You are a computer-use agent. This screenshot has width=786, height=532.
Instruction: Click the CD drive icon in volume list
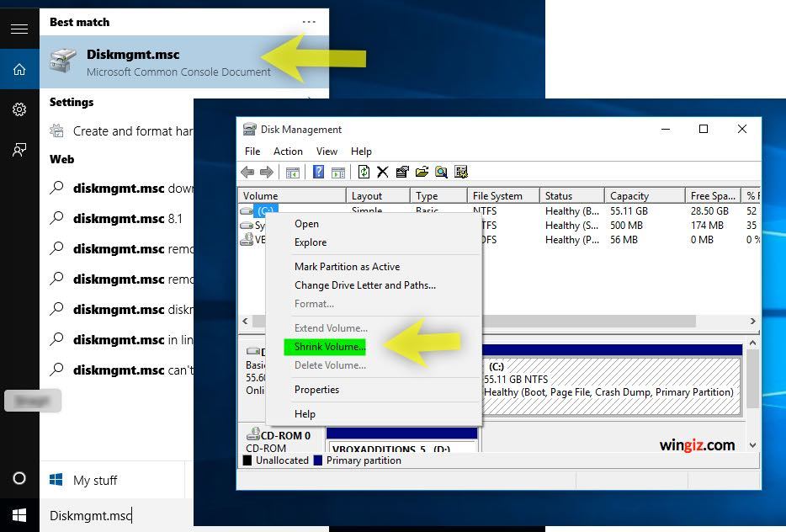(x=247, y=240)
